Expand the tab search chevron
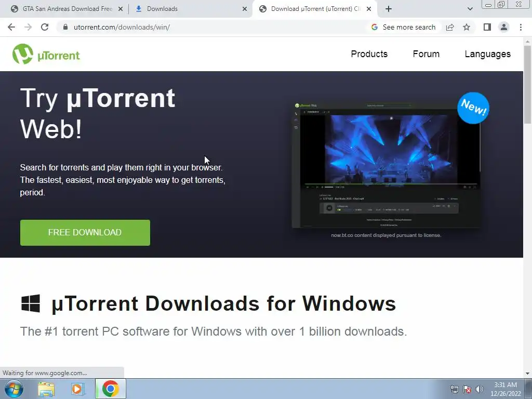 (470, 9)
